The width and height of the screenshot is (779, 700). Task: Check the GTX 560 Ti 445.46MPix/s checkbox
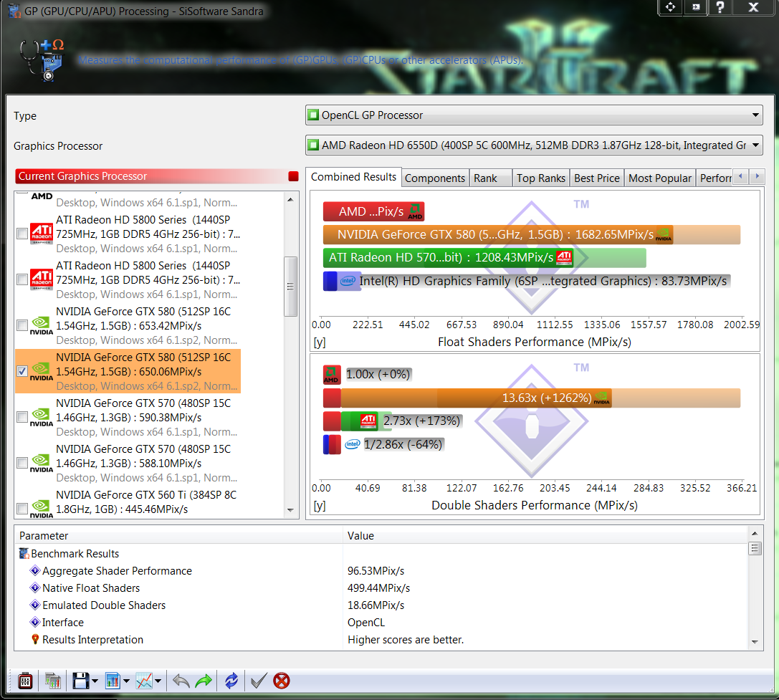(22, 509)
